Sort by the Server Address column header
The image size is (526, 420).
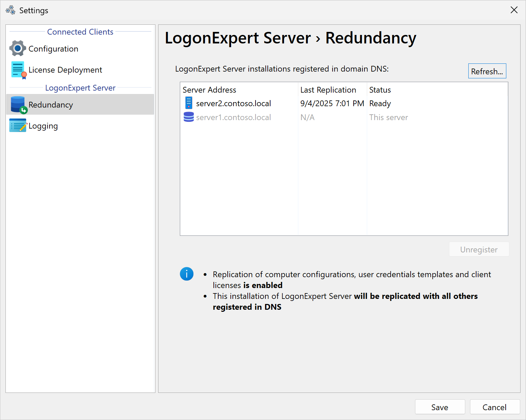point(209,90)
